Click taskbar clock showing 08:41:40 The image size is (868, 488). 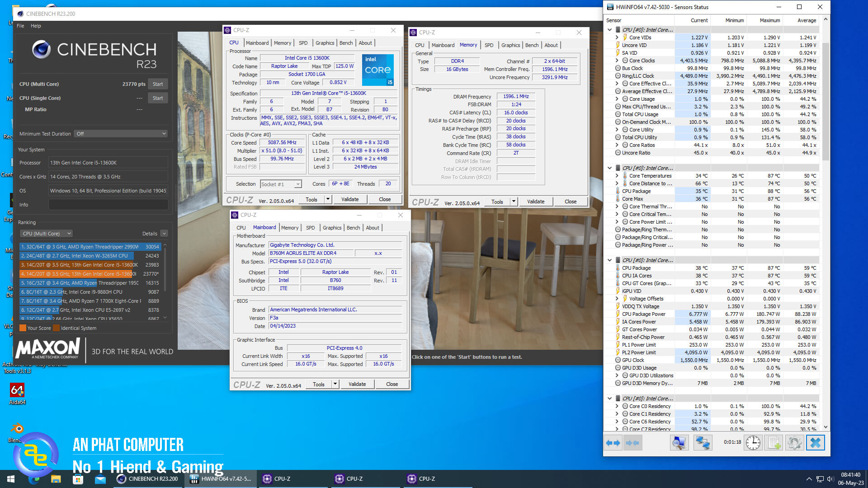click(850, 479)
